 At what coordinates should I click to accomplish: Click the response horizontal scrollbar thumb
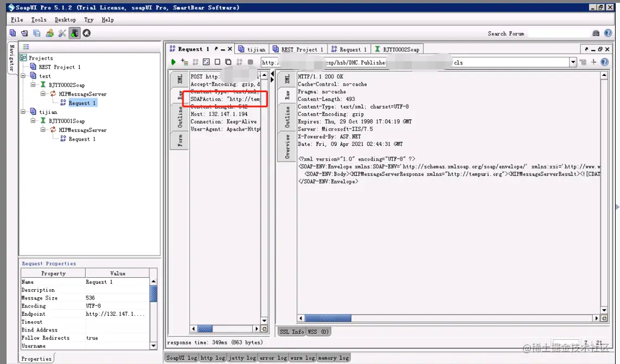[328, 318]
